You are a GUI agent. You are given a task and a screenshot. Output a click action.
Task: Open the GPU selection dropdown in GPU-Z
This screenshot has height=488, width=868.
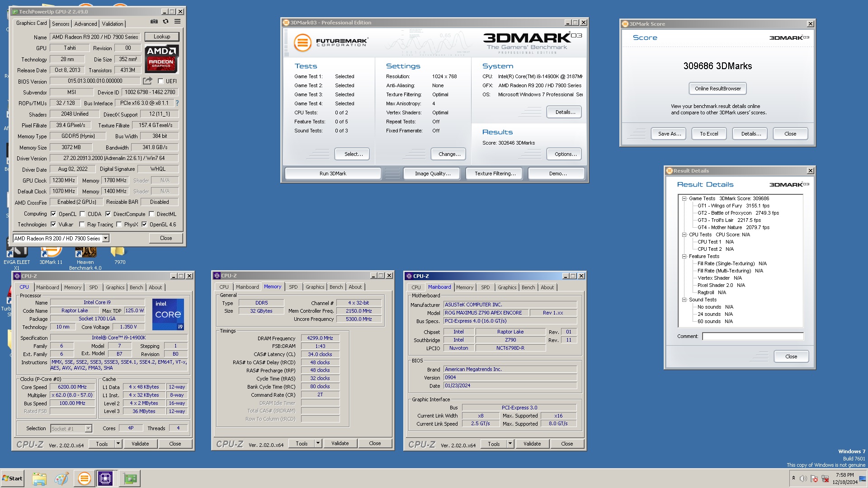coord(105,239)
